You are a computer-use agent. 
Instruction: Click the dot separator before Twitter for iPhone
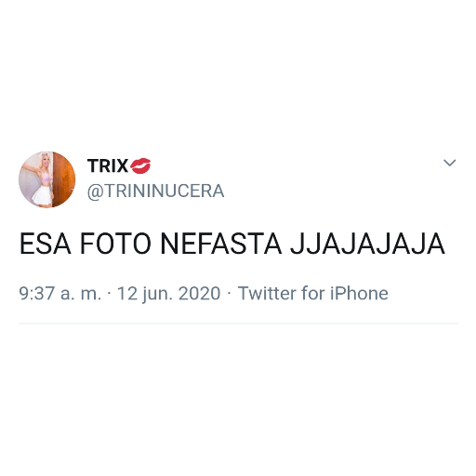(x=229, y=293)
